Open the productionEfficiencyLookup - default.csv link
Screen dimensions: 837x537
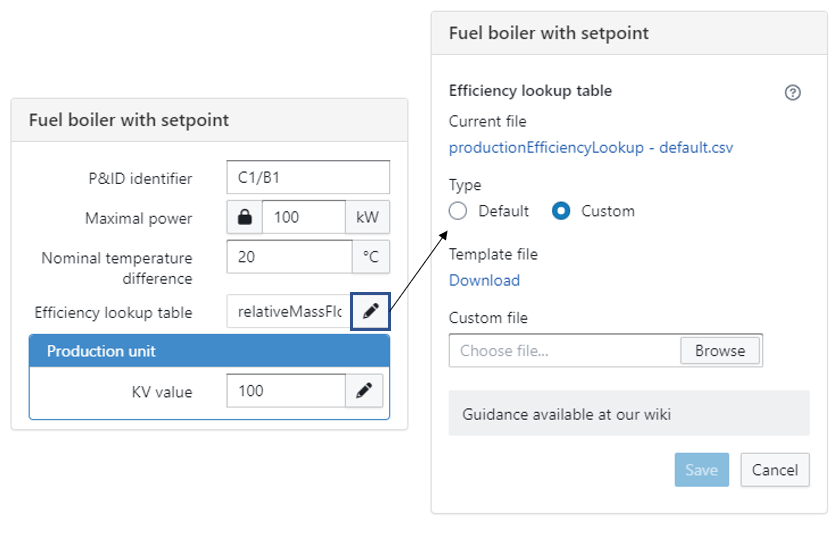(591, 147)
